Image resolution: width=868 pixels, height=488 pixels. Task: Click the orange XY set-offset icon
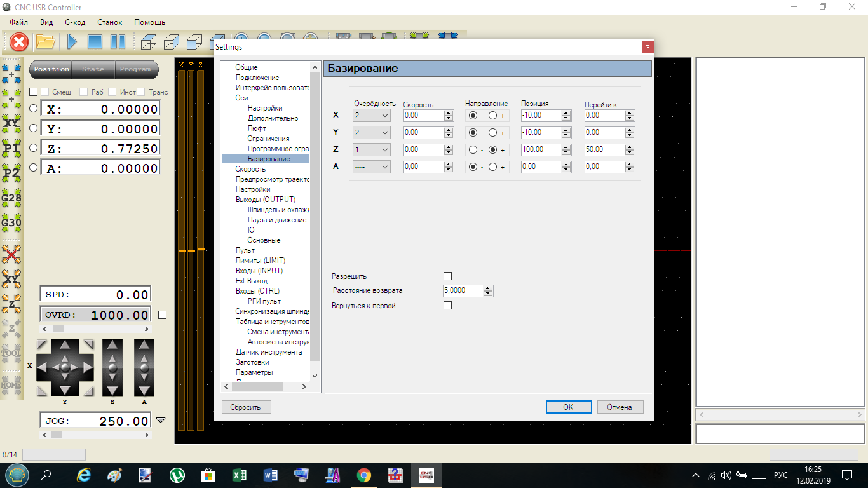tap(11, 279)
